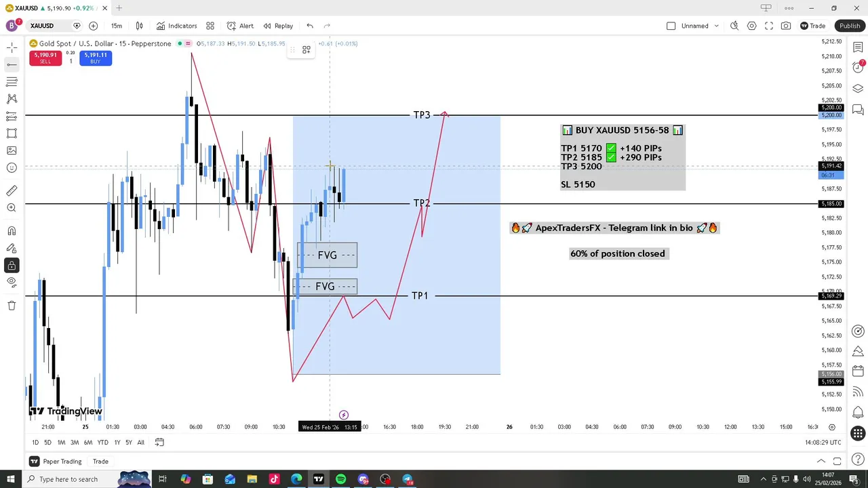Screen dimensions: 868x488
Task: Open the Go to date calendar icon
Action: [x=159, y=443]
